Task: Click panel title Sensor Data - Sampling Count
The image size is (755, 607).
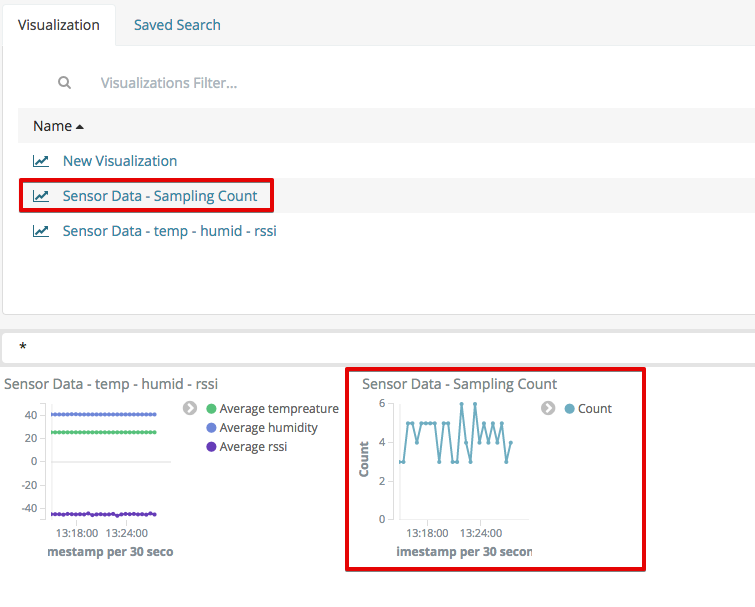Action: (x=459, y=384)
